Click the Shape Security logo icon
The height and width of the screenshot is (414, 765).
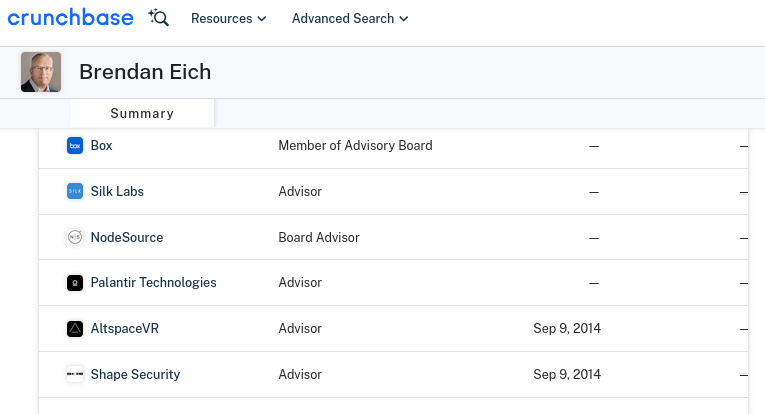(x=75, y=374)
